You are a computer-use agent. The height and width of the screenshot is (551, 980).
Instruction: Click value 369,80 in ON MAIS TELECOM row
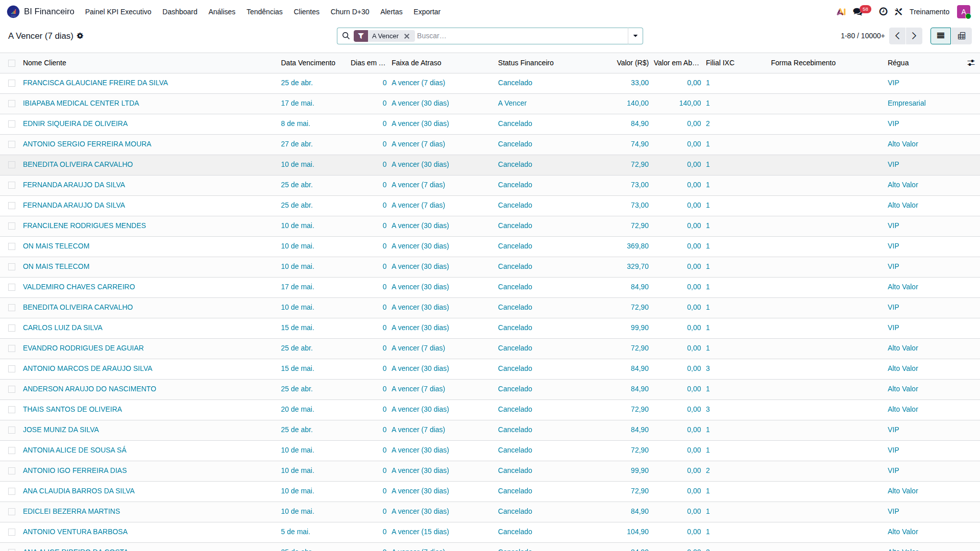[x=638, y=246]
